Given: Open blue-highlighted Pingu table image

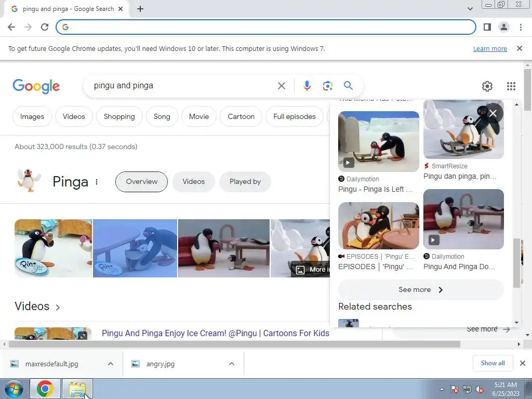Looking at the screenshot, I should coord(135,248).
